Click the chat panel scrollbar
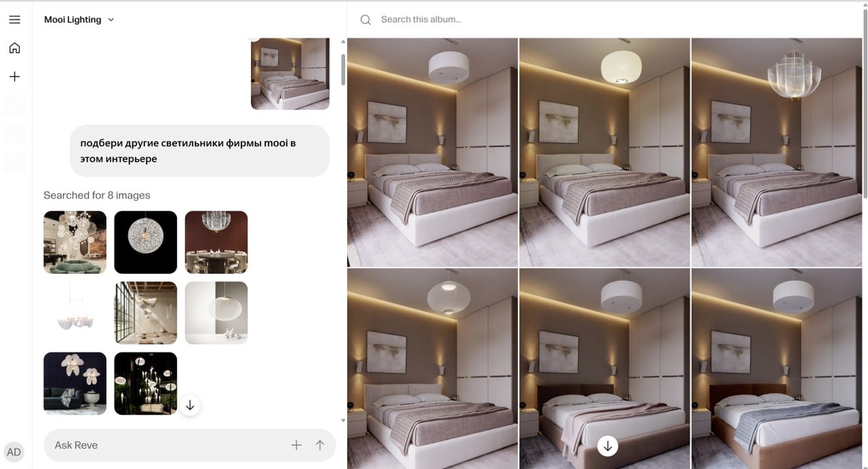868x469 pixels. click(x=343, y=69)
